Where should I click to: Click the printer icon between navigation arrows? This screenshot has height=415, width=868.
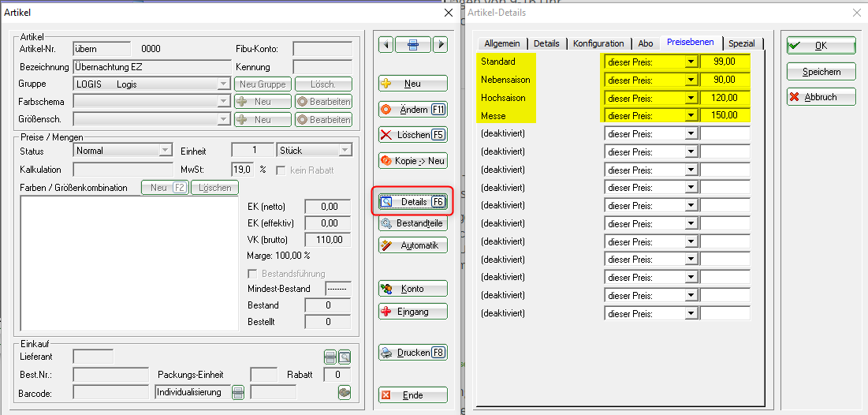[412, 45]
